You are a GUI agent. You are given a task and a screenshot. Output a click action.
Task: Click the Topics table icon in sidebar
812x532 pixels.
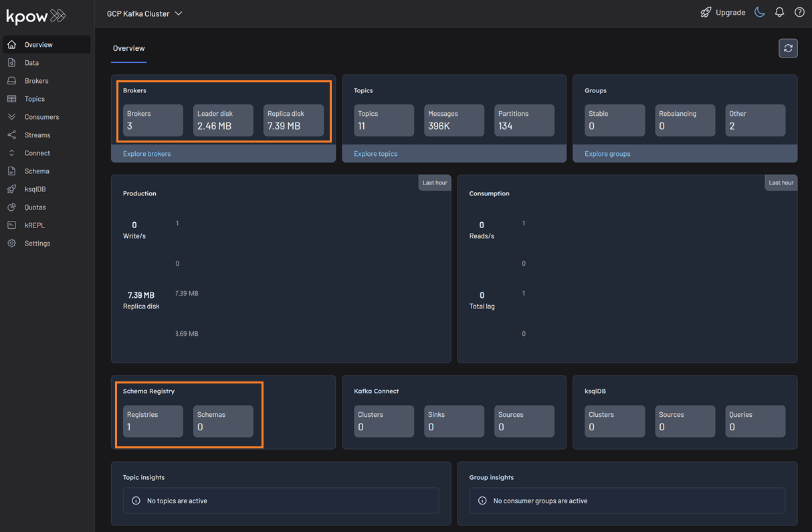point(11,99)
